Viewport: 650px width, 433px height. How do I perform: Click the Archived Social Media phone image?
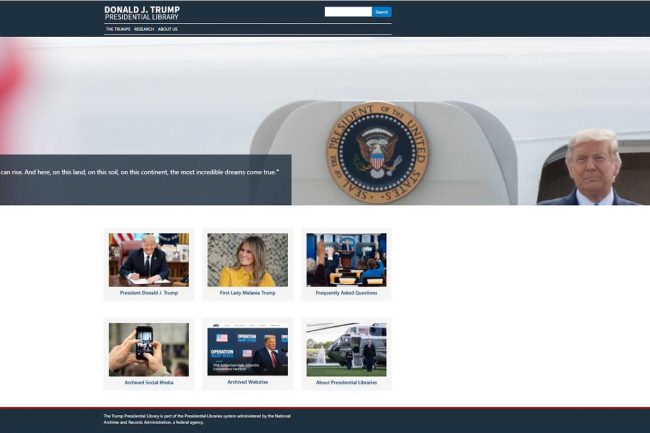tap(148, 349)
